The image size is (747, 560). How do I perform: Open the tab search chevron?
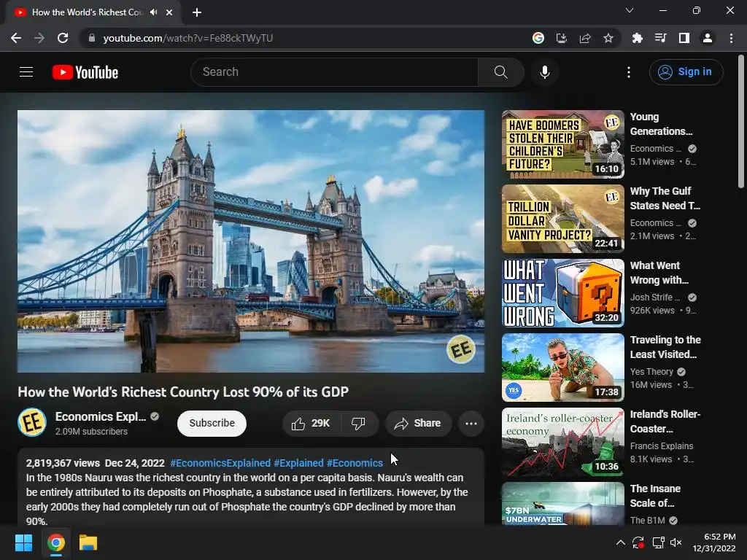coord(630,10)
